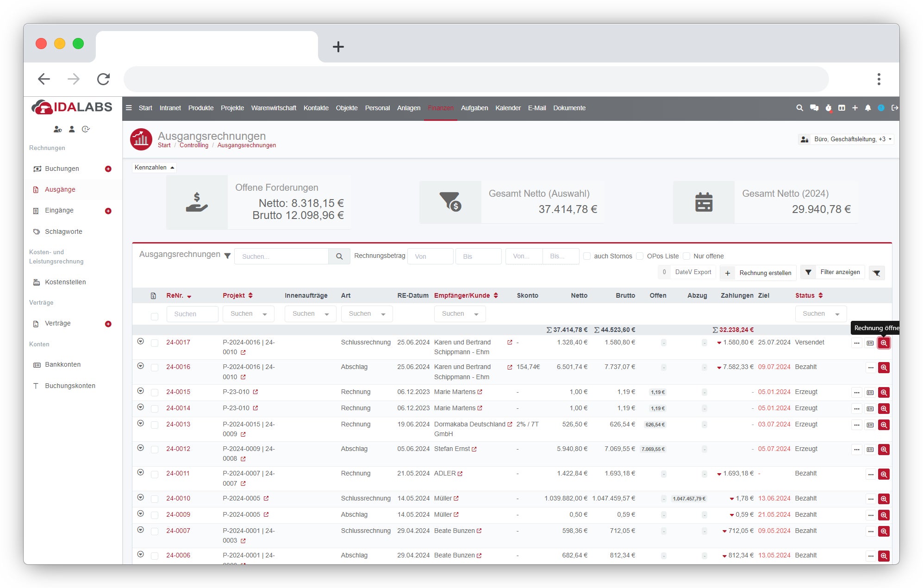The height and width of the screenshot is (588, 923).
Task: Go to Bankkonten in sidebar
Action: (63, 365)
